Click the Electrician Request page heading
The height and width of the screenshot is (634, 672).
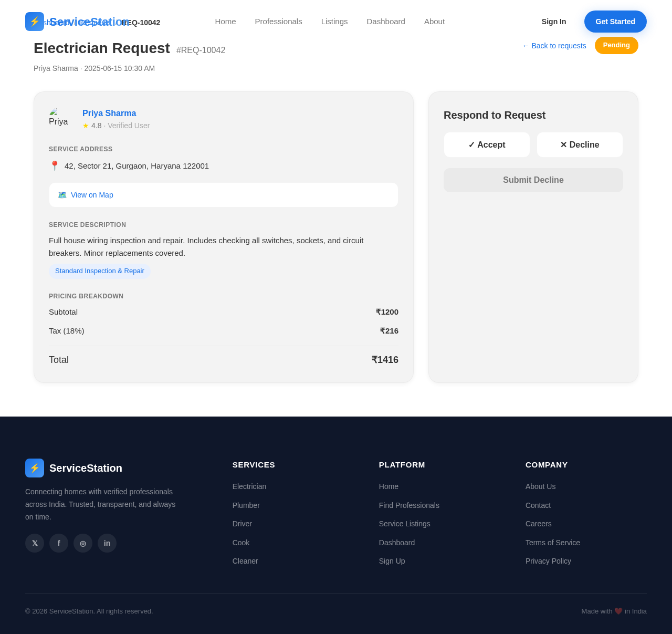(102, 48)
